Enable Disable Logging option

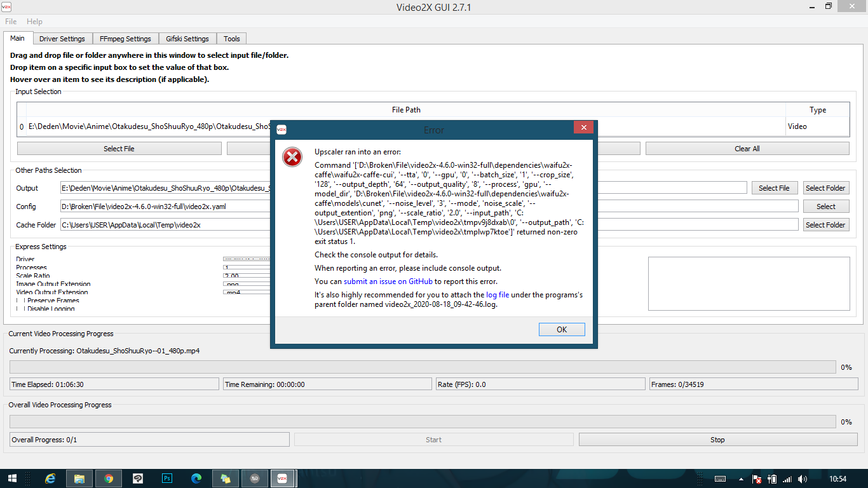coord(18,308)
